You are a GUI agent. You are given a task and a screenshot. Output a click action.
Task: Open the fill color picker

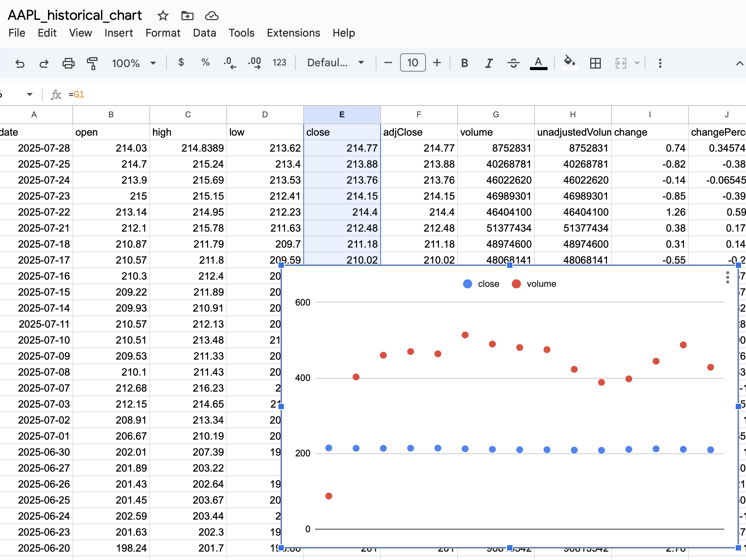[570, 62]
